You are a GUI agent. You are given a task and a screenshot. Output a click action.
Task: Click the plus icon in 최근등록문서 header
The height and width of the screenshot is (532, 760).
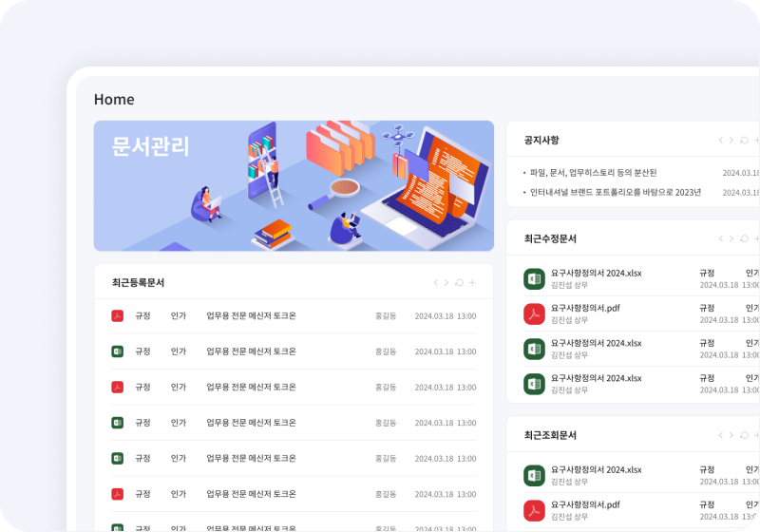tap(472, 283)
